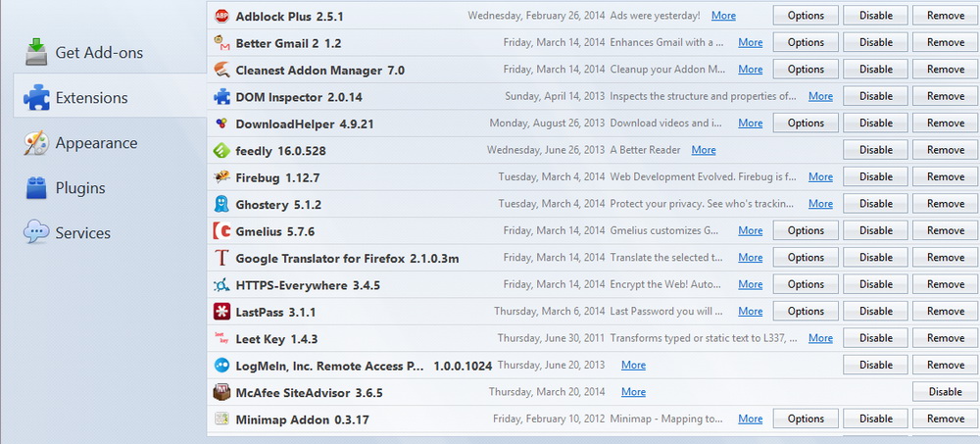Select the feedly green icon
This screenshot has width=980, height=444.
coord(221,150)
